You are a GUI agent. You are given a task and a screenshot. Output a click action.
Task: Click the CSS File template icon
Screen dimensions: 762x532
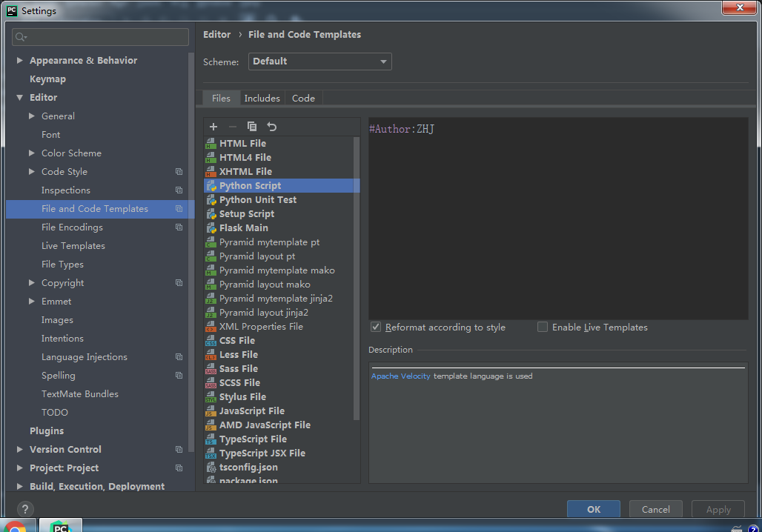click(211, 341)
